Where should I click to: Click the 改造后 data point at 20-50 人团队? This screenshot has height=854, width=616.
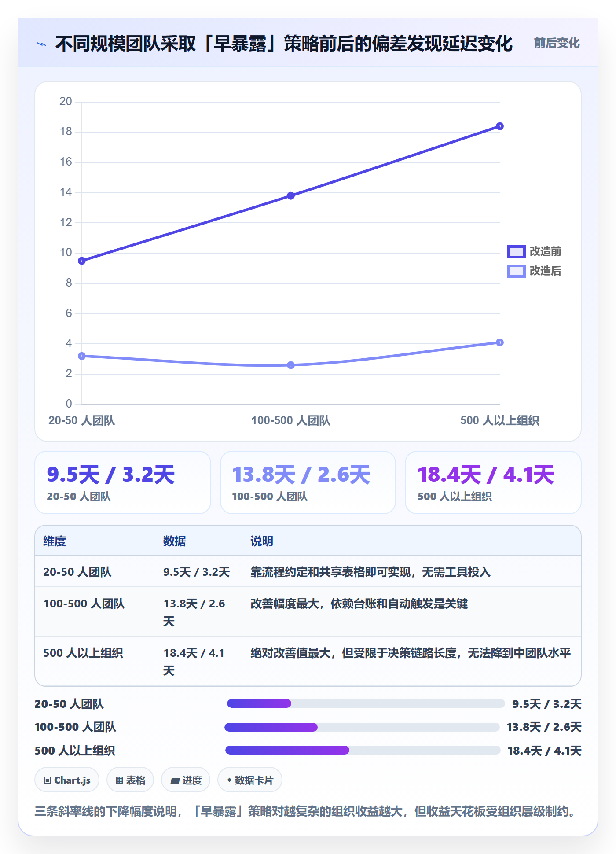(x=82, y=356)
